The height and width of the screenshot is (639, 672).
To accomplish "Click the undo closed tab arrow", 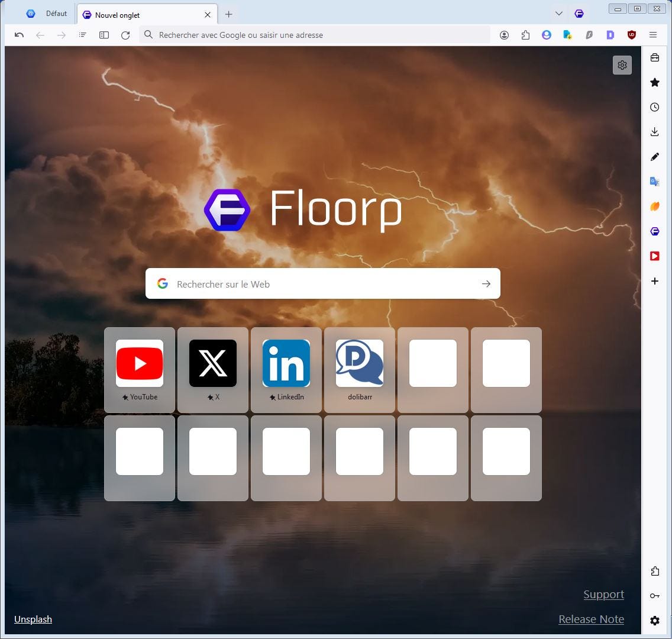I will [x=19, y=35].
